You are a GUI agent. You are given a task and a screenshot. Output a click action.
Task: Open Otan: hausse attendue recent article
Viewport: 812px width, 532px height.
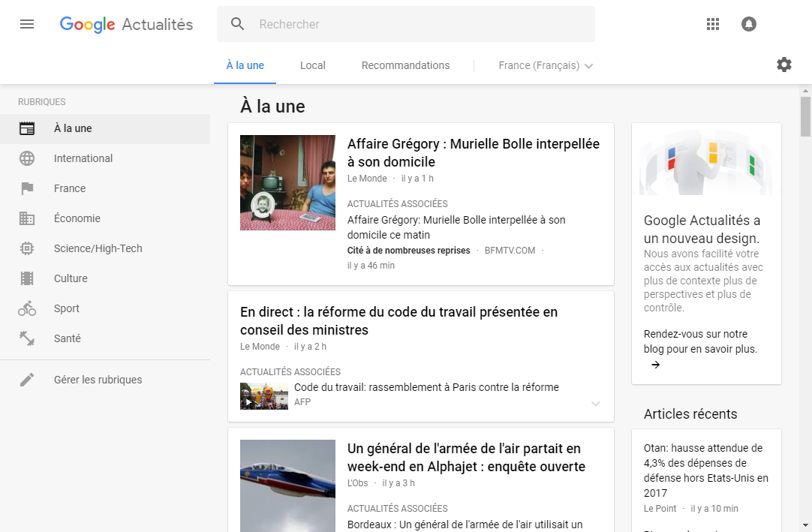(706, 470)
